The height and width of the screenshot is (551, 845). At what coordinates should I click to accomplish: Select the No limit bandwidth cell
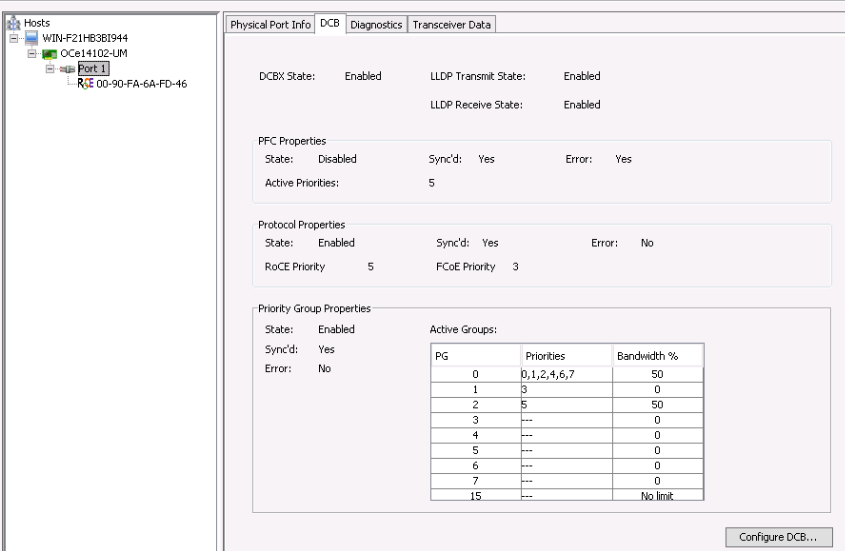pos(658,495)
